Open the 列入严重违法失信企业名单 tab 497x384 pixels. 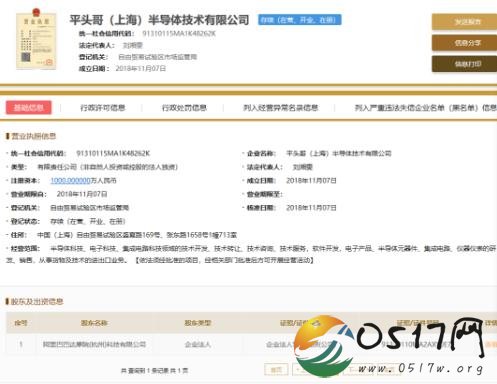click(x=426, y=108)
